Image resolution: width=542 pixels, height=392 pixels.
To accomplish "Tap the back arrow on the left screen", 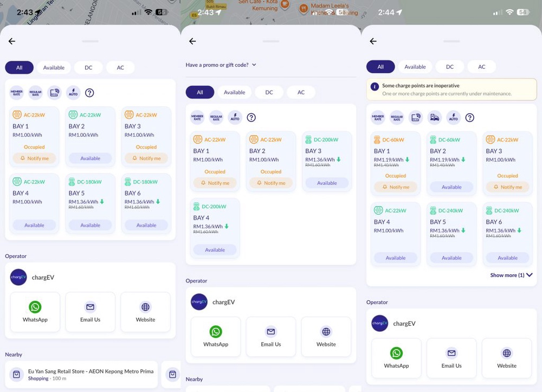I will (12, 41).
